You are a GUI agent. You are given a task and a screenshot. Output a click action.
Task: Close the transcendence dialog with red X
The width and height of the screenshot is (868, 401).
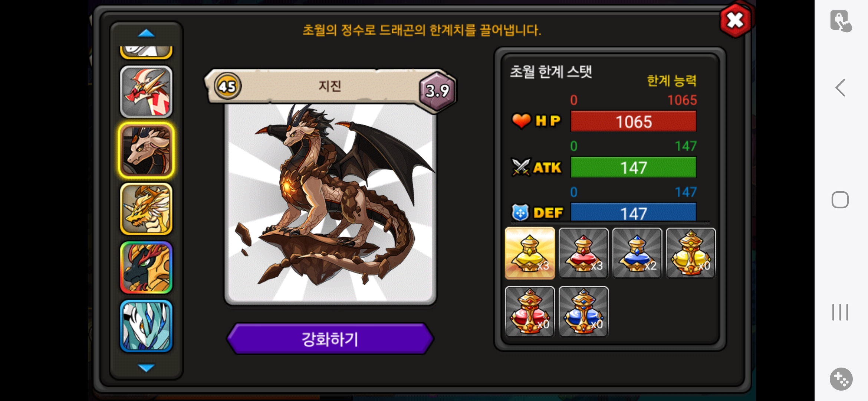pos(735,20)
